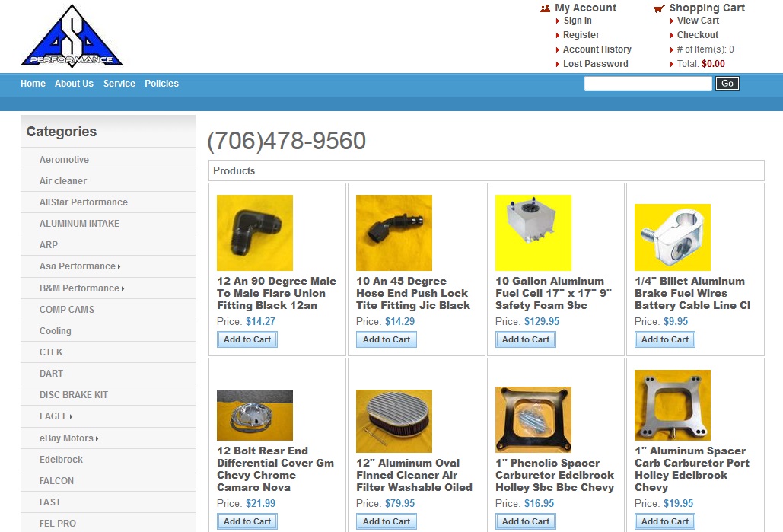783x532 pixels.
Task: Open 12" Aluminum Oval Finned Cleaner title
Action: (415, 475)
